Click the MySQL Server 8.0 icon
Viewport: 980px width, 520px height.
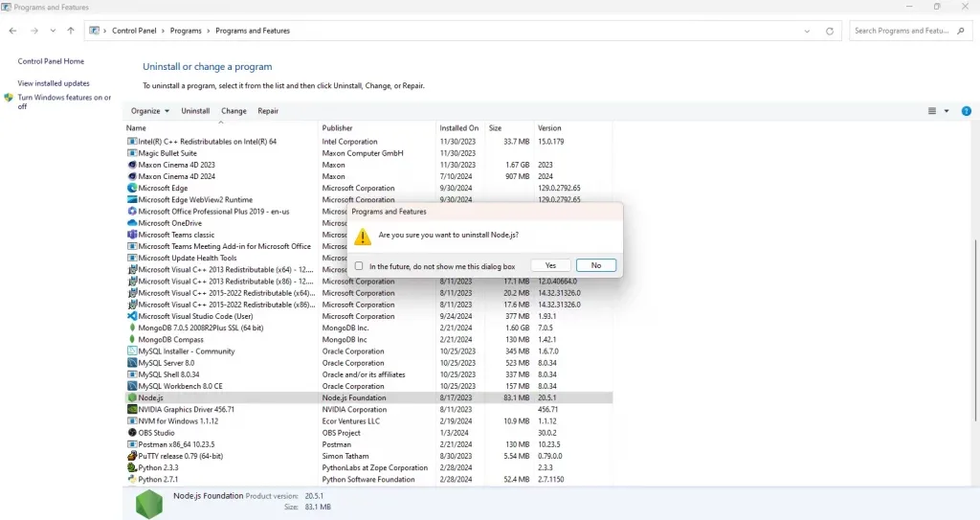132,363
